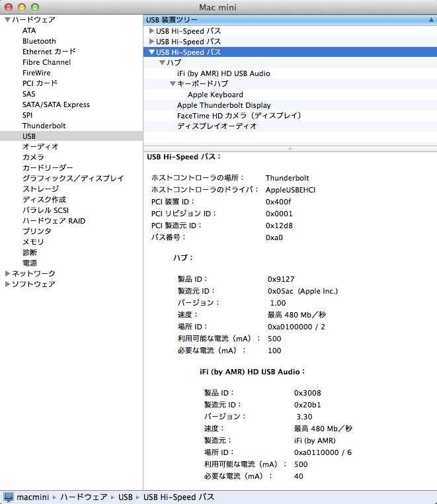437x504 pixels.
Task: Collapse the ハードウェア section triangle
Action: click(x=8, y=20)
